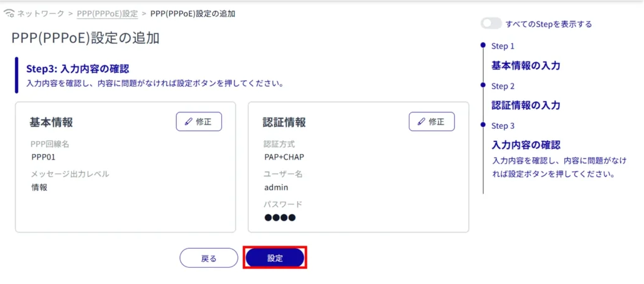
Task: Click the PPP(PPPoE)設定の追加 breadcrumb item
Action: (192, 13)
